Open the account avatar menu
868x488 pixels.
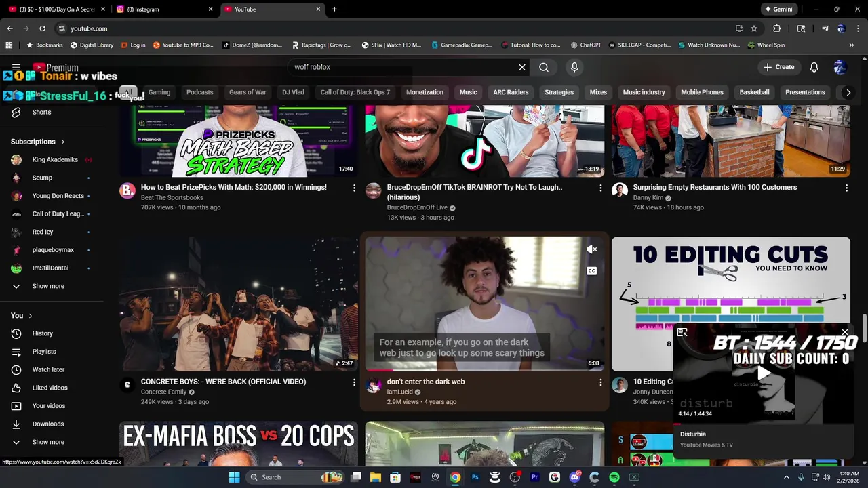coord(840,67)
